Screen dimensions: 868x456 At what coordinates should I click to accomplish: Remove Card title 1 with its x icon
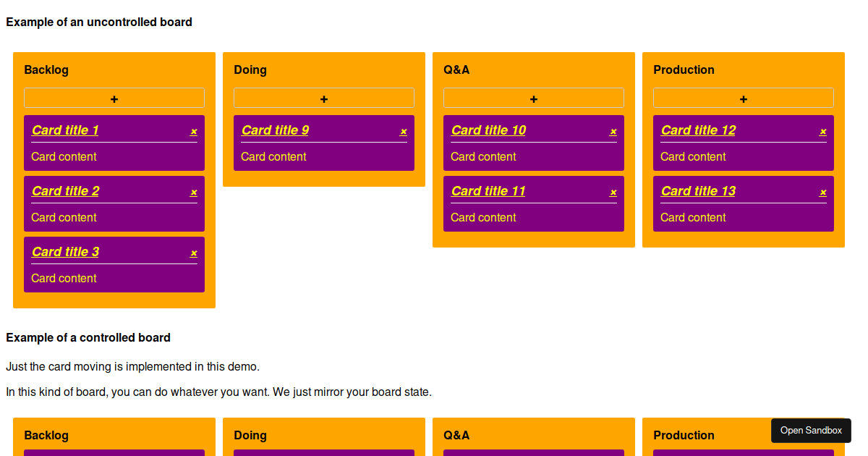pyautogui.click(x=193, y=132)
